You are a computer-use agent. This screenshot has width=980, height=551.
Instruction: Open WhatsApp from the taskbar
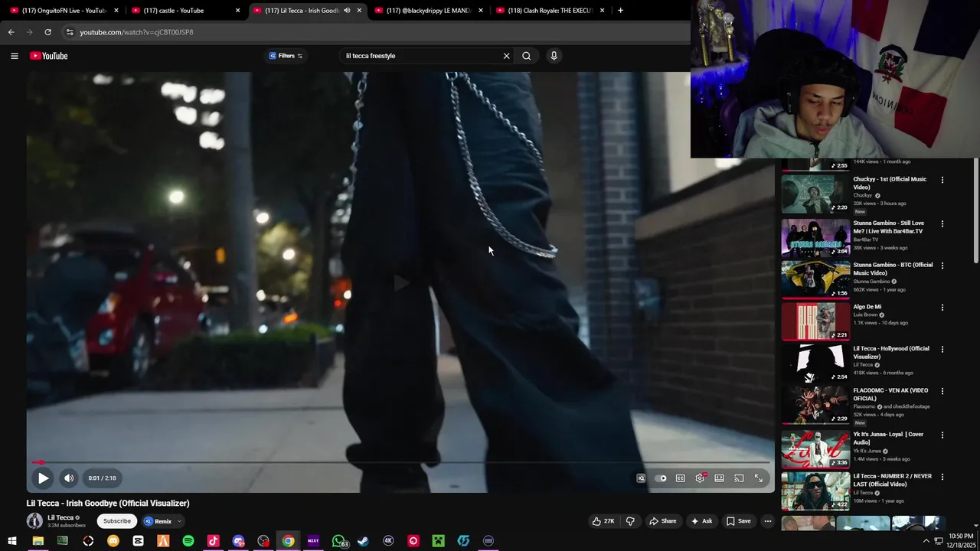click(338, 541)
